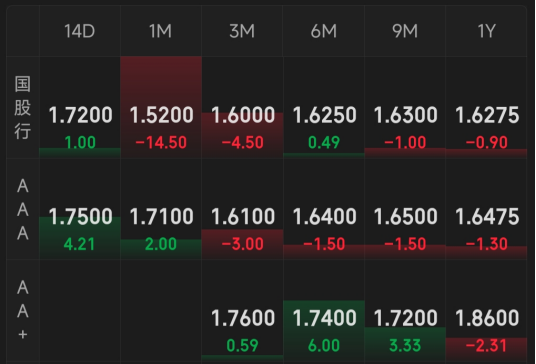Click the AAA 14D rate 1.7500
The height and width of the screenshot is (364, 536).
click(80, 216)
